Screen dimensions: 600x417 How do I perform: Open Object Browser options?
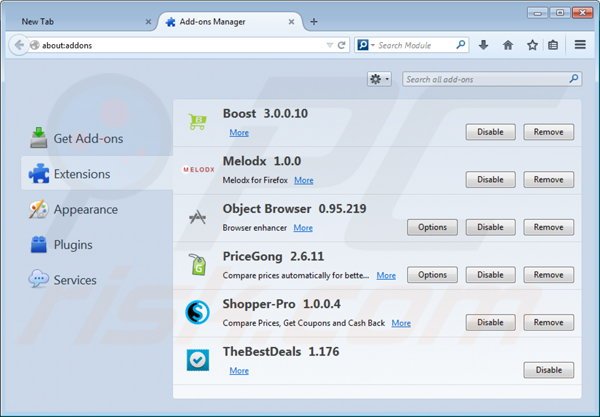(x=432, y=227)
